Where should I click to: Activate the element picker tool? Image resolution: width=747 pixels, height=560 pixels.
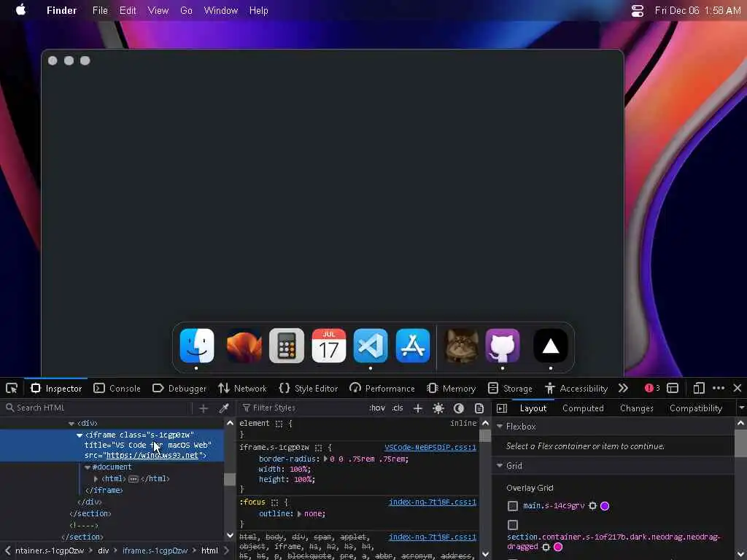12,388
